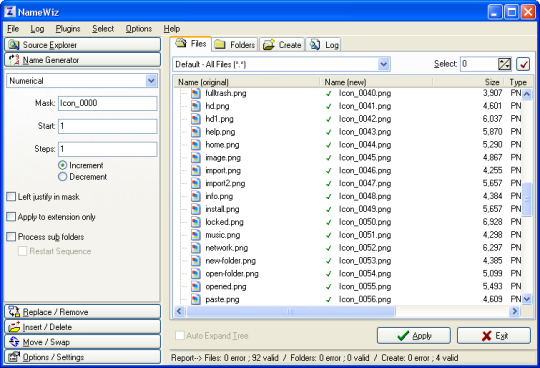Open the Move / Swap panel
Screen dimensions: 540x368
pos(82,342)
